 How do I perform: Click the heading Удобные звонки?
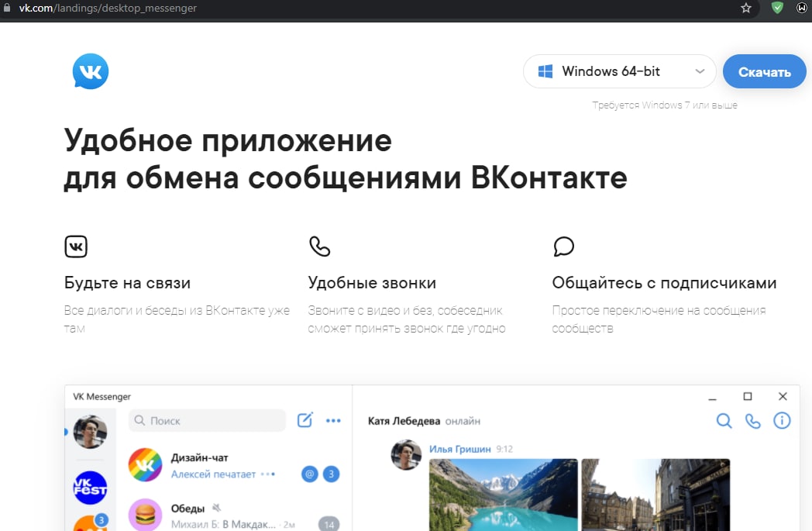pos(372,283)
